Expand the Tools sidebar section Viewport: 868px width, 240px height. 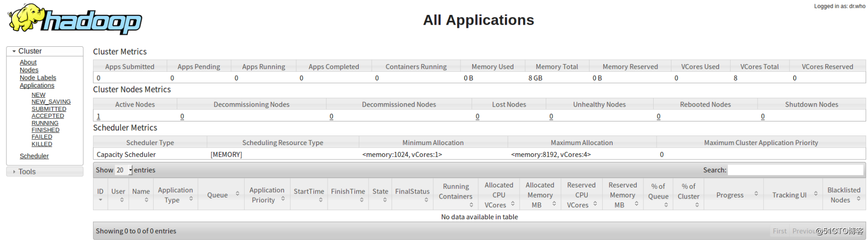click(x=45, y=172)
